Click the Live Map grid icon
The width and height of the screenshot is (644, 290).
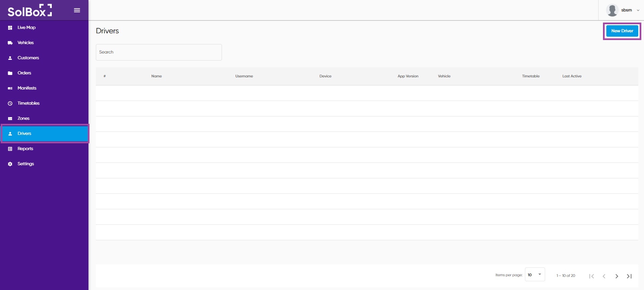pos(10,28)
